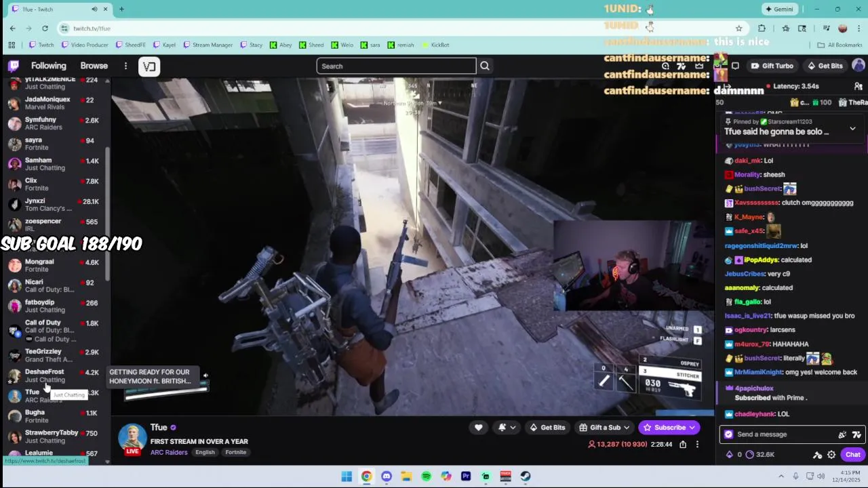
Task: Click the chat identity badge in message box
Action: click(x=729, y=434)
